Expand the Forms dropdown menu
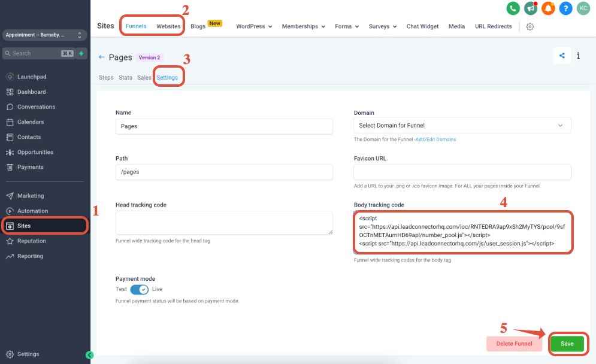This screenshot has width=596, height=364. click(347, 26)
